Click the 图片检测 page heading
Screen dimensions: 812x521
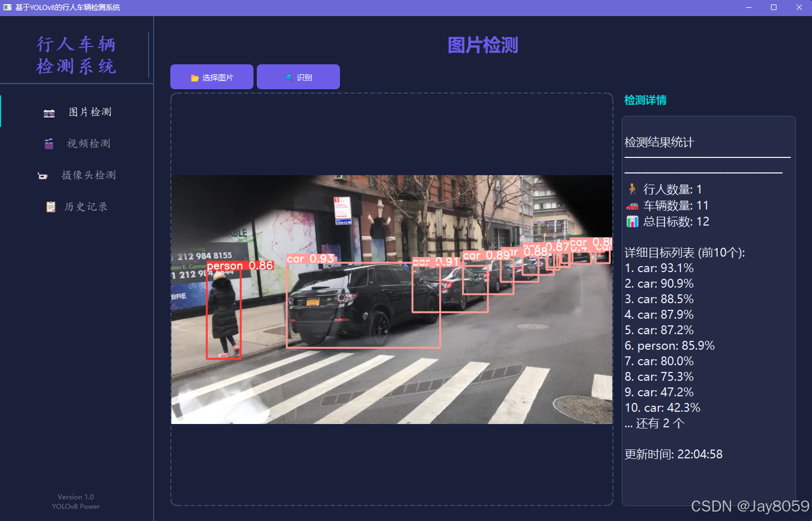[x=483, y=45]
